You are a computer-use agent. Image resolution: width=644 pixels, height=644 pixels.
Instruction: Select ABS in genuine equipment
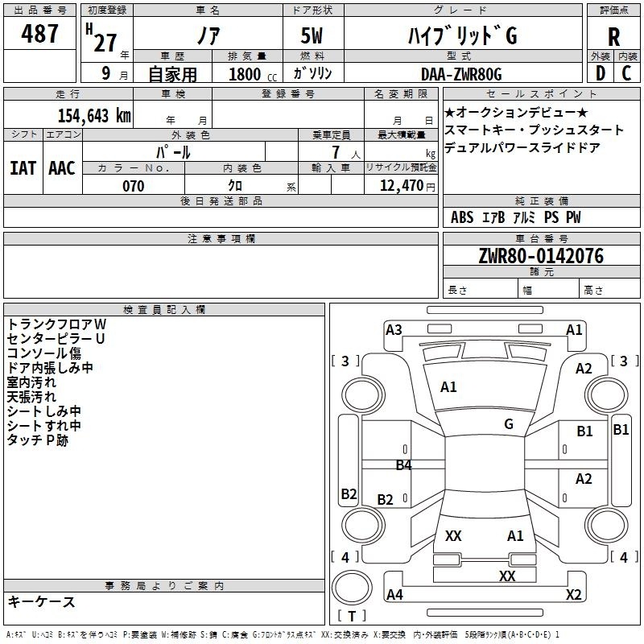pyautogui.click(x=462, y=217)
